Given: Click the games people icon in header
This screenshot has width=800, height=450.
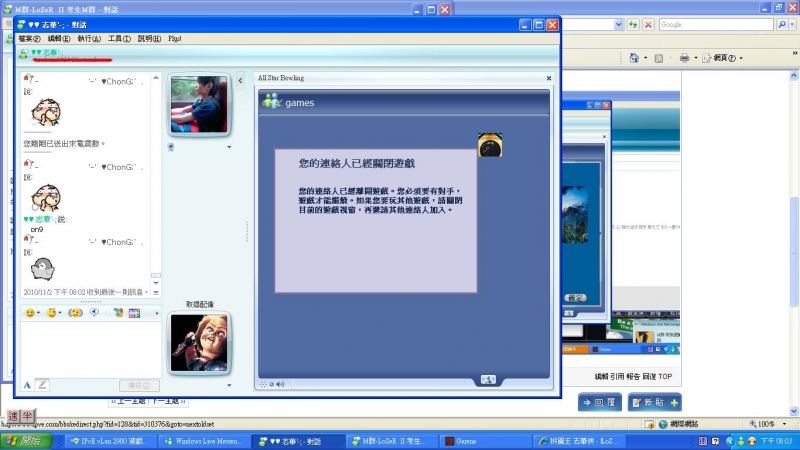Looking at the screenshot, I should click(x=272, y=102).
